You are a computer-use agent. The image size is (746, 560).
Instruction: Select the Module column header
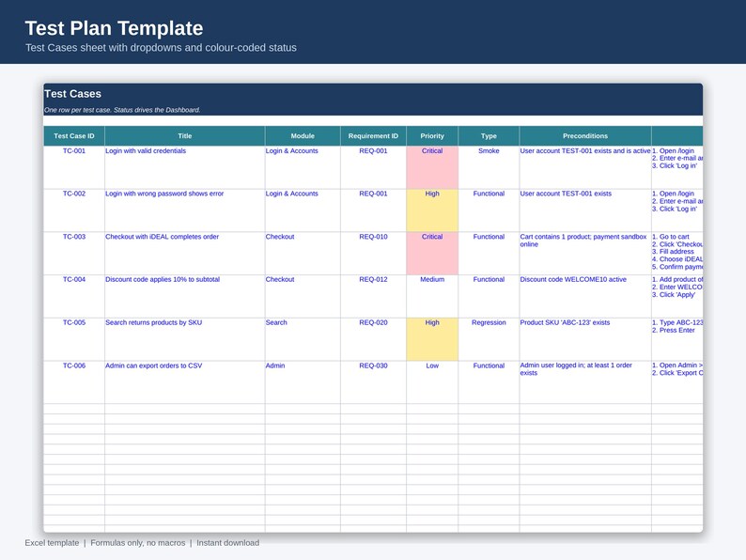303,136
